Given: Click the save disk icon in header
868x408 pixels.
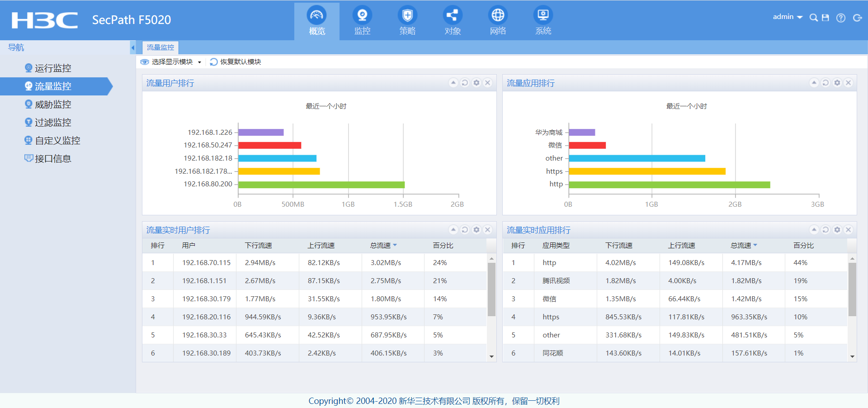Looking at the screenshot, I should [826, 18].
